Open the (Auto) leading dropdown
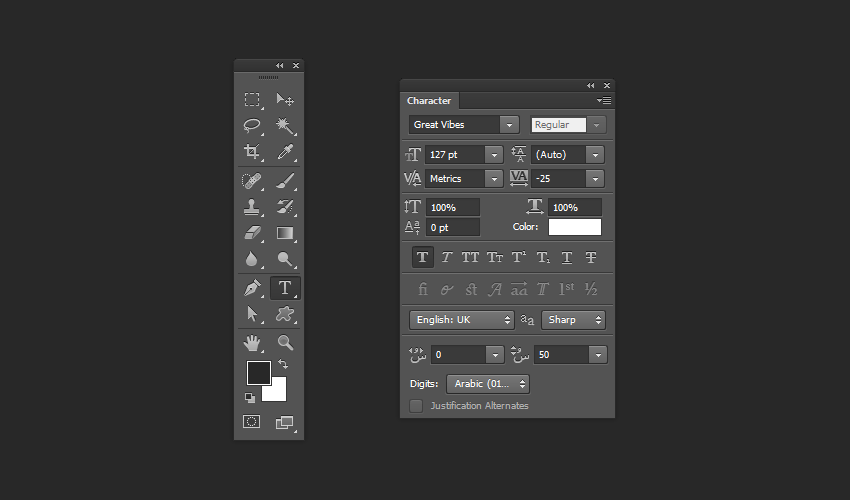This screenshot has width=850, height=500. pos(595,155)
